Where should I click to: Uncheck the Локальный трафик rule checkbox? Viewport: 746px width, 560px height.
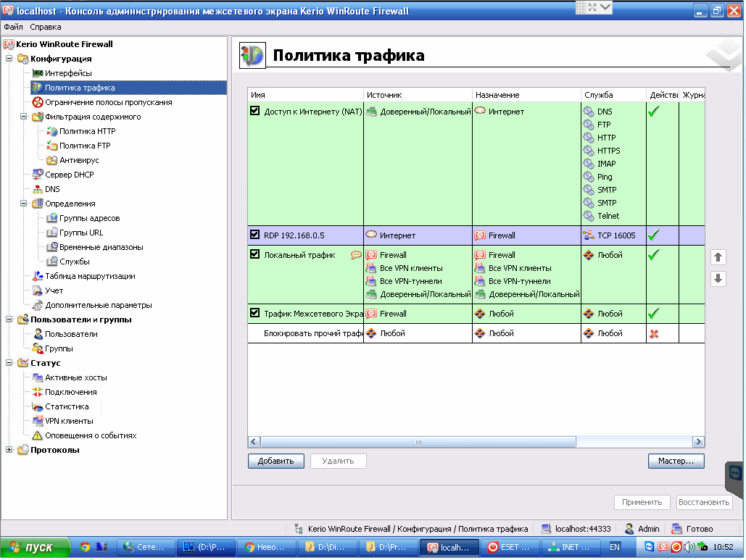255,254
